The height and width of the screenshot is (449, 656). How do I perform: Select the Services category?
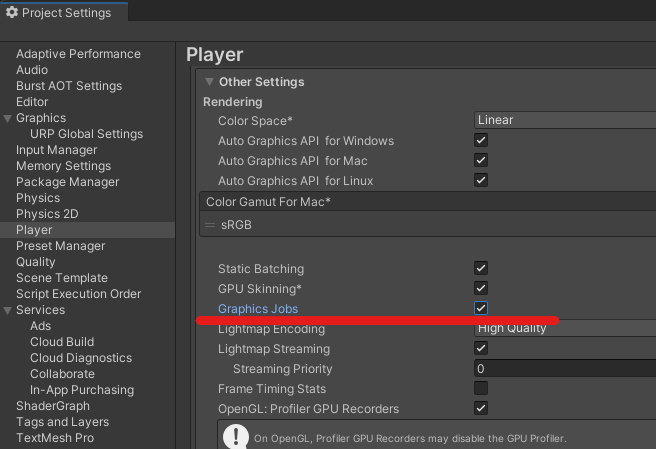[x=41, y=310]
